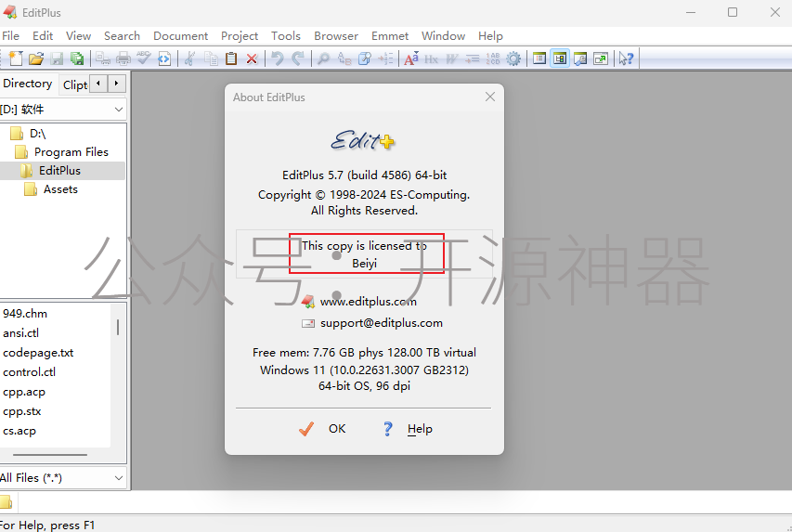Click the Undo arrow icon
This screenshot has width=792, height=532.
[278, 58]
